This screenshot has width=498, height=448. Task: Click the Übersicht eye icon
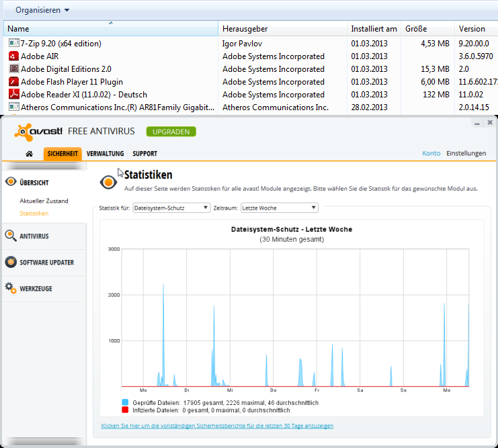[11, 182]
